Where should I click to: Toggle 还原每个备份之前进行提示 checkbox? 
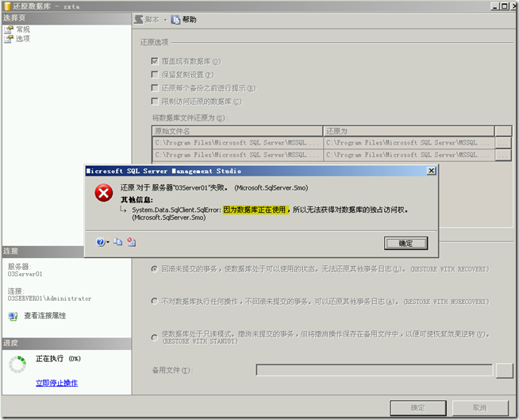(x=155, y=88)
